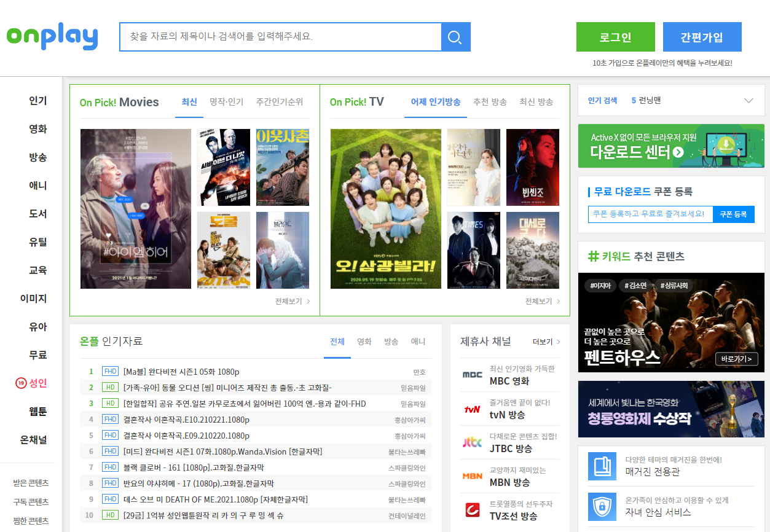
Task: Select the 전체 tab in 인기자료
Action: coord(337,342)
